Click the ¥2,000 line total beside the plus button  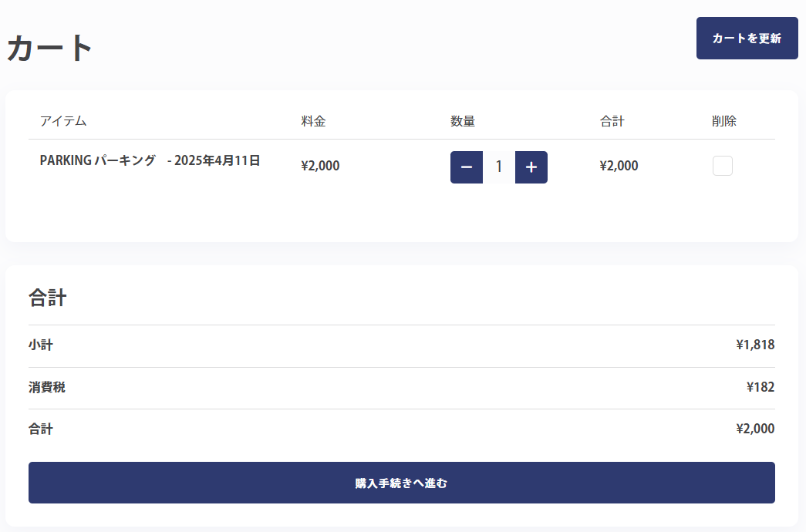click(x=619, y=166)
